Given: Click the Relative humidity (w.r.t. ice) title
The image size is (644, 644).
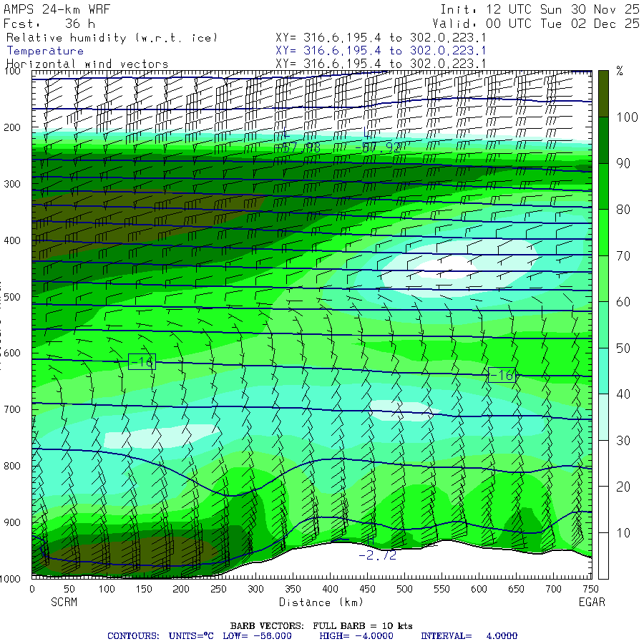Looking at the screenshot, I should (112, 38).
